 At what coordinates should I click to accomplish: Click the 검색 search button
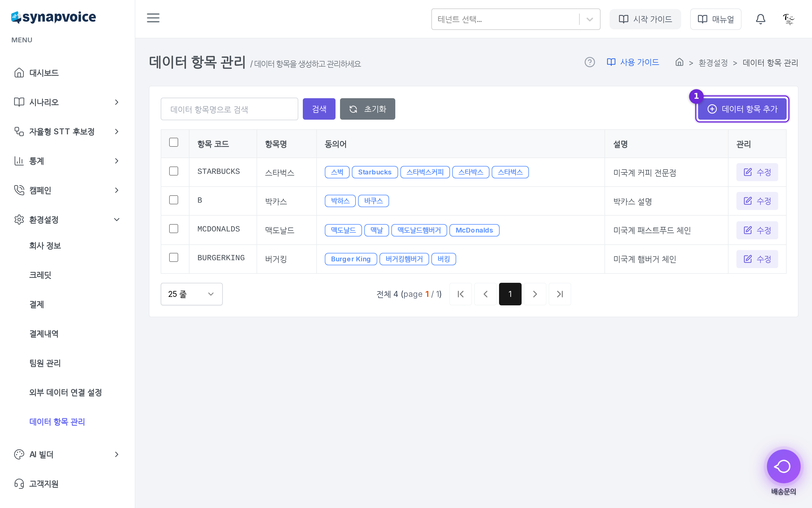coord(319,109)
